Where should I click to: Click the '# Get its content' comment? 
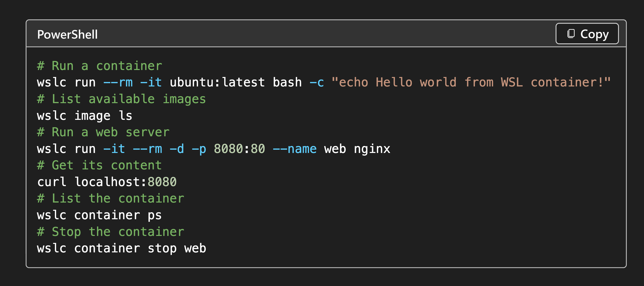(100, 165)
